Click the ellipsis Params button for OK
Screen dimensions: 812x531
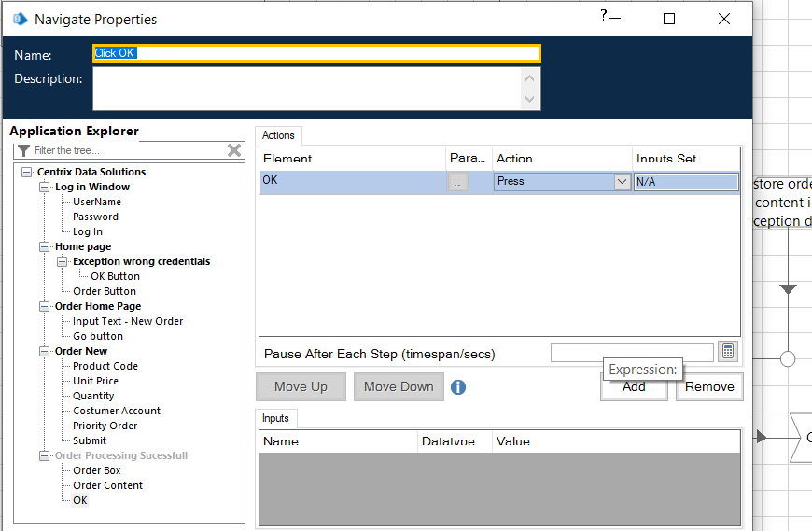[x=457, y=183]
